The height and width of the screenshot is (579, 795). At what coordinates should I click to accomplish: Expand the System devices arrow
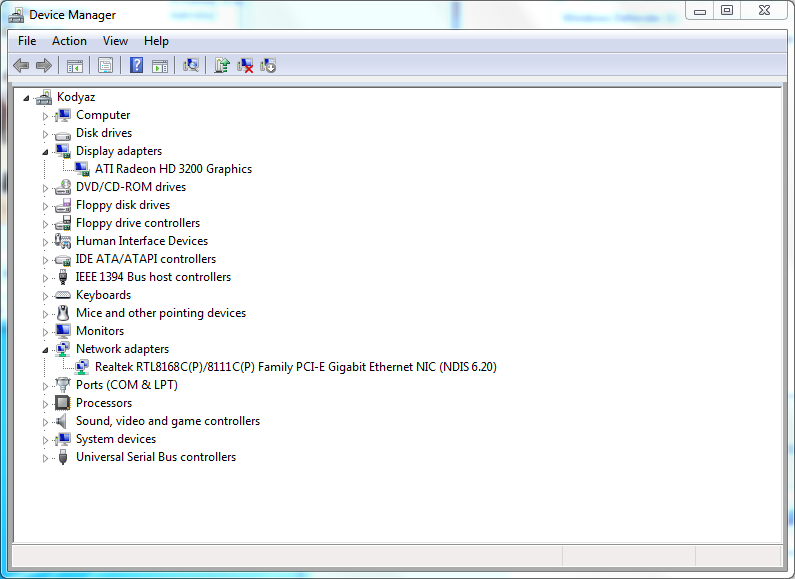(x=45, y=440)
